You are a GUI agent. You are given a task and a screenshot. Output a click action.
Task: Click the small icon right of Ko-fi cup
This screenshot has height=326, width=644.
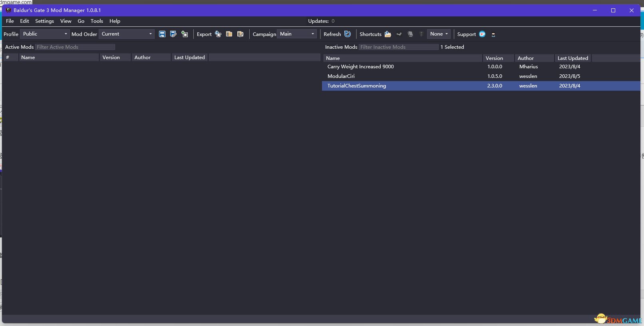tap(493, 35)
